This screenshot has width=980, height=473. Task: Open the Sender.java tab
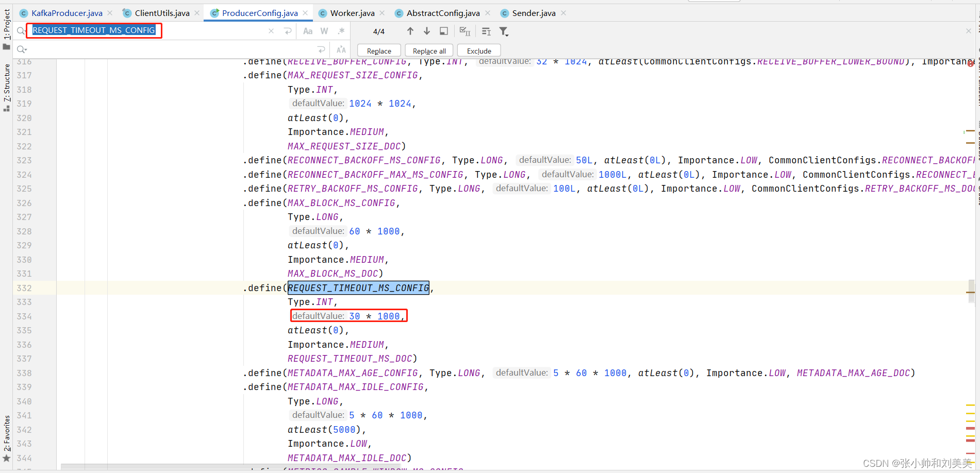tap(534, 13)
